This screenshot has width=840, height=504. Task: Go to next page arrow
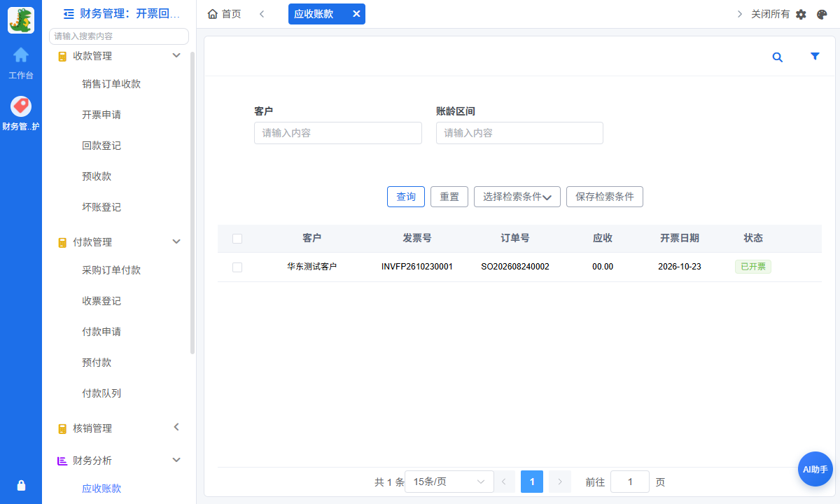click(x=559, y=482)
